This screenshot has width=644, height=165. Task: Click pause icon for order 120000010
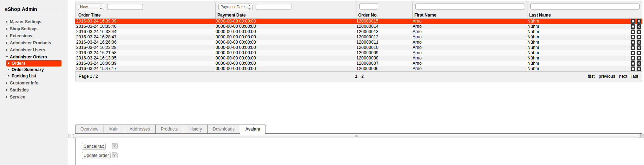click(x=633, y=47)
